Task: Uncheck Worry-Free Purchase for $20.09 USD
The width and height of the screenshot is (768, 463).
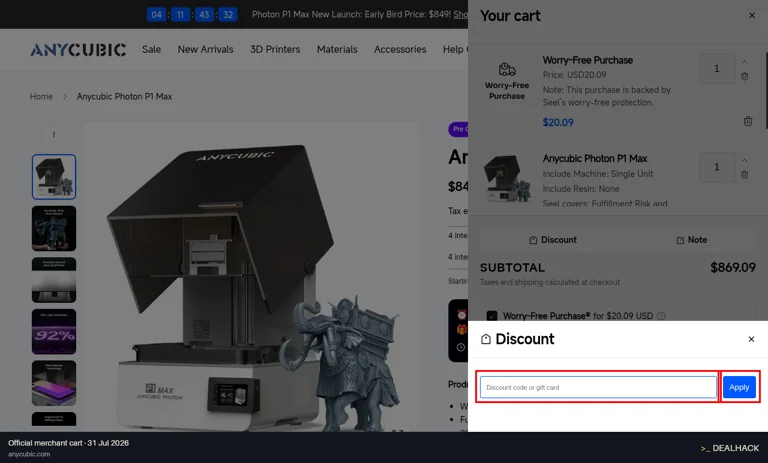Action: point(492,316)
